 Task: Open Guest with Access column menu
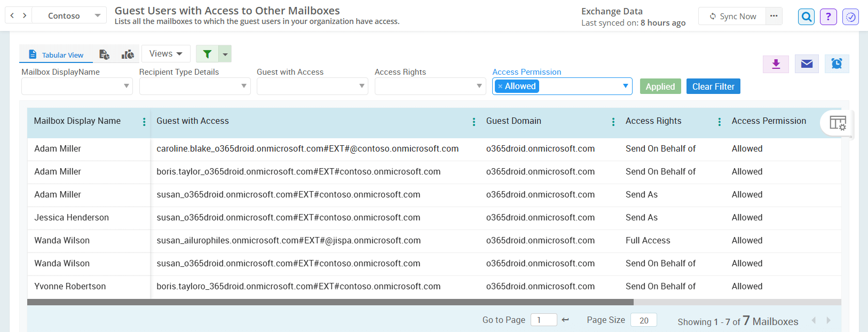pyautogui.click(x=474, y=122)
